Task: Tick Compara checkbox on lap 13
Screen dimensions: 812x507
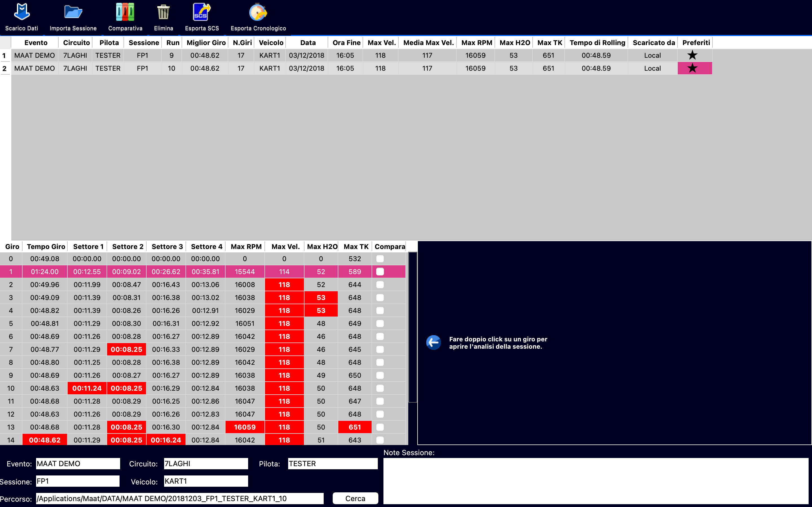Action: point(380,427)
